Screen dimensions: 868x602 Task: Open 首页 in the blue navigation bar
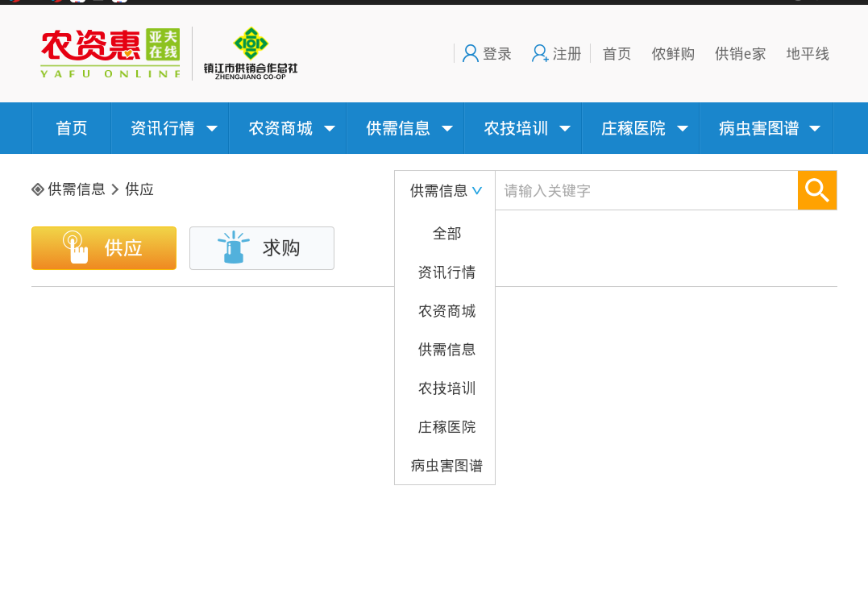72,128
